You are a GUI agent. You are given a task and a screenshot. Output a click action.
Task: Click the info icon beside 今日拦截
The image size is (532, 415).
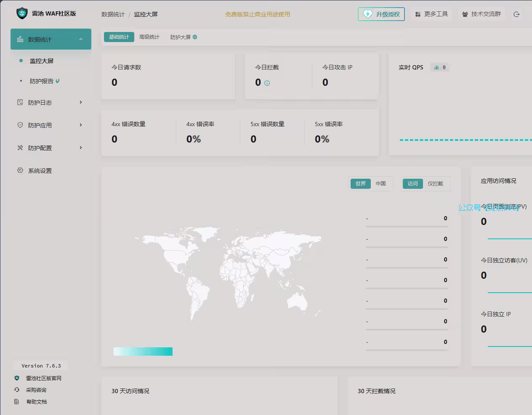(267, 83)
